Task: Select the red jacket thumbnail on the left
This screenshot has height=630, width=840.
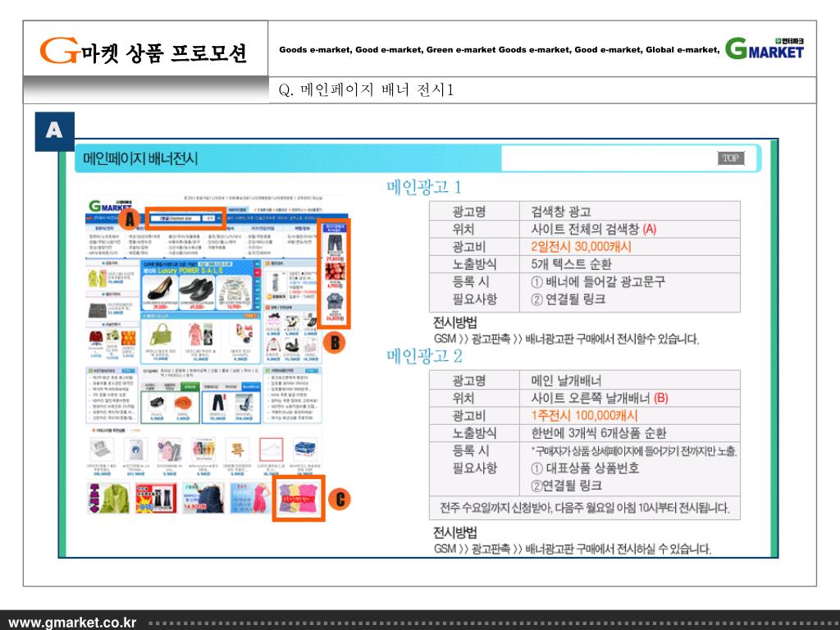Action: pyautogui.click(x=96, y=337)
